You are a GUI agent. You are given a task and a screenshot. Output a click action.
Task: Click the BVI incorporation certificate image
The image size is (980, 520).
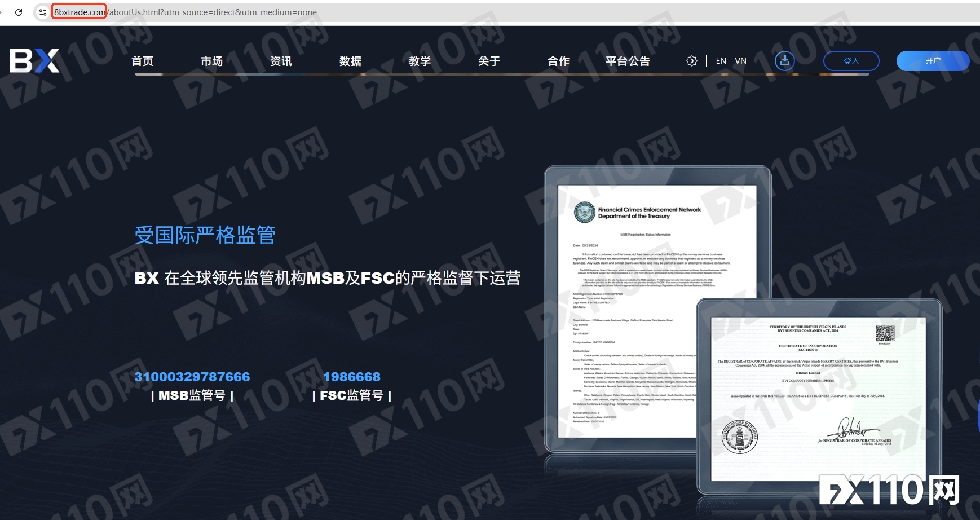coord(819,398)
